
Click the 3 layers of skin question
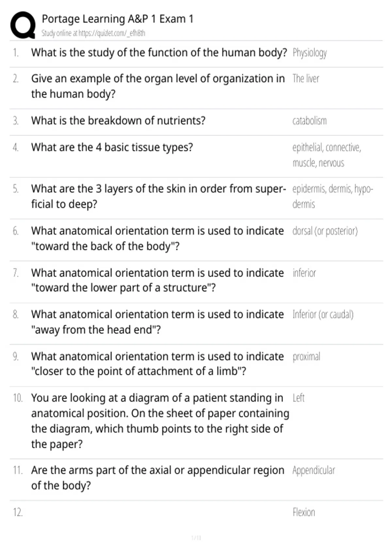click(x=158, y=196)
